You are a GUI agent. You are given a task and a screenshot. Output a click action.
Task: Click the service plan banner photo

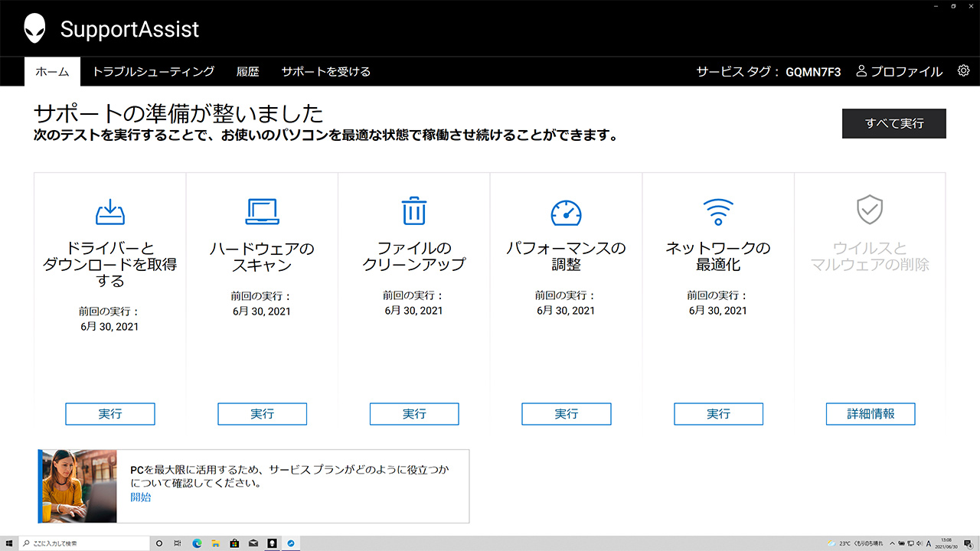[x=77, y=486]
